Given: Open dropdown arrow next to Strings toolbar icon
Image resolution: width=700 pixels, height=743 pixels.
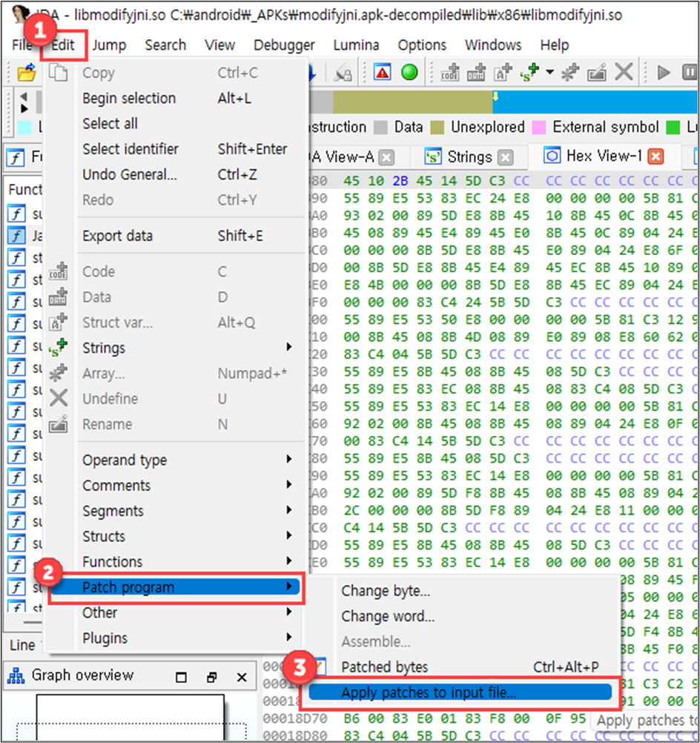Looking at the screenshot, I should (x=549, y=72).
